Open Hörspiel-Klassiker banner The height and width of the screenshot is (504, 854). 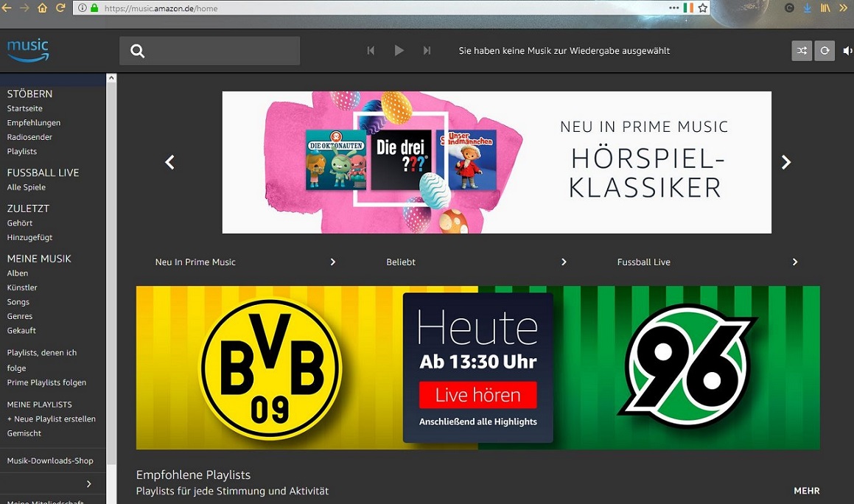497,162
